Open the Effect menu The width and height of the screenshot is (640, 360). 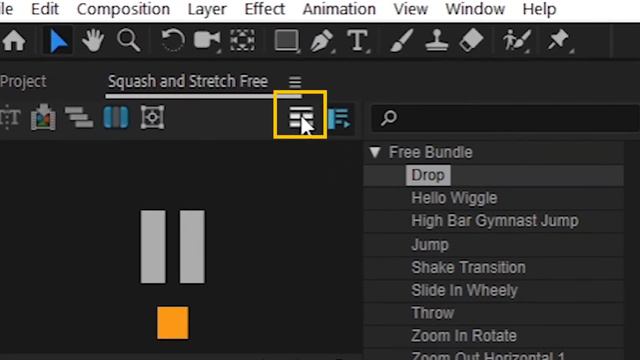click(264, 9)
